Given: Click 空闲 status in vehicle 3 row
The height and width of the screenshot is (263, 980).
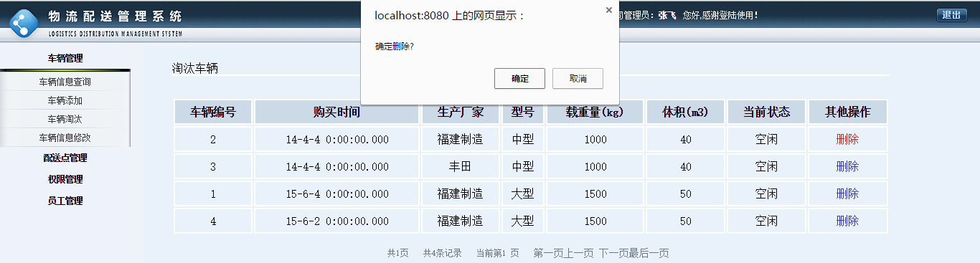Looking at the screenshot, I should click(766, 166).
